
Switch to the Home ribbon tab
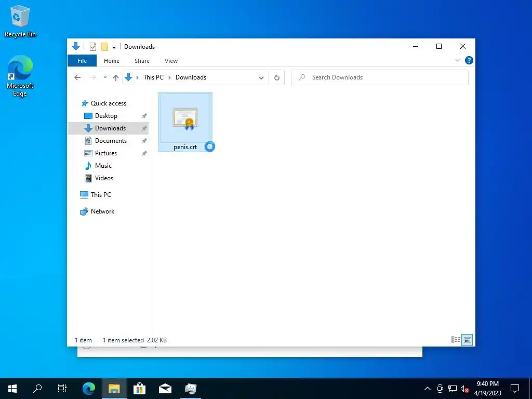click(x=112, y=61)
